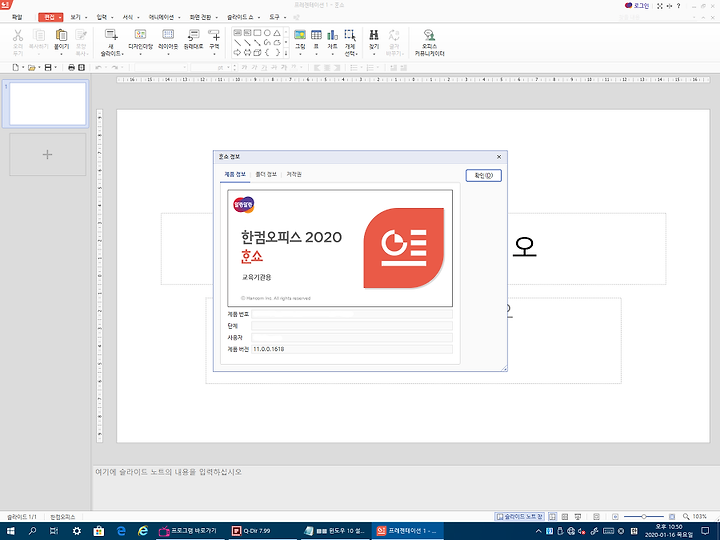Click the fit-to-window button beside zoom slider

pos(672,517)
